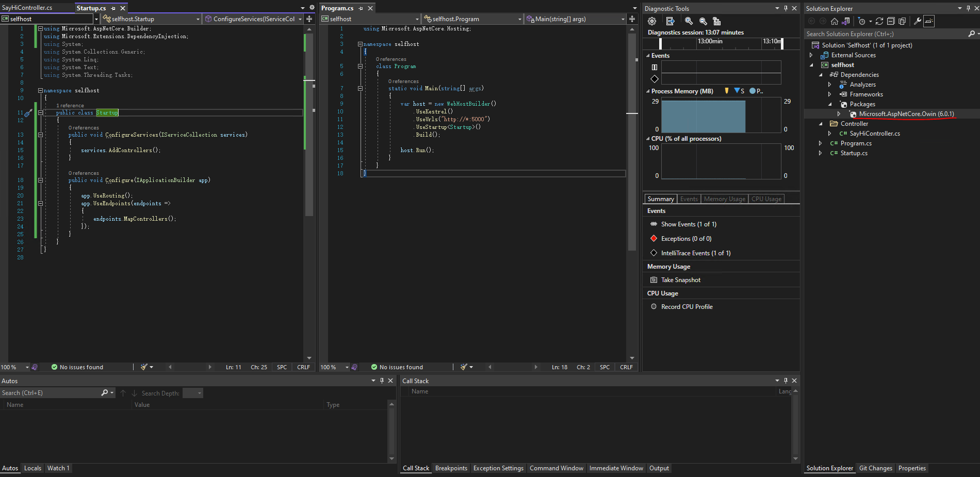Open Program.cs in Solution Explorer

[x=856, y=143]
